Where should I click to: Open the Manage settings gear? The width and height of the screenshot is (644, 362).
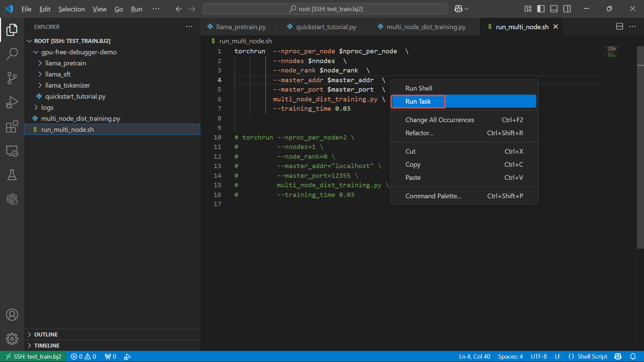12,339
